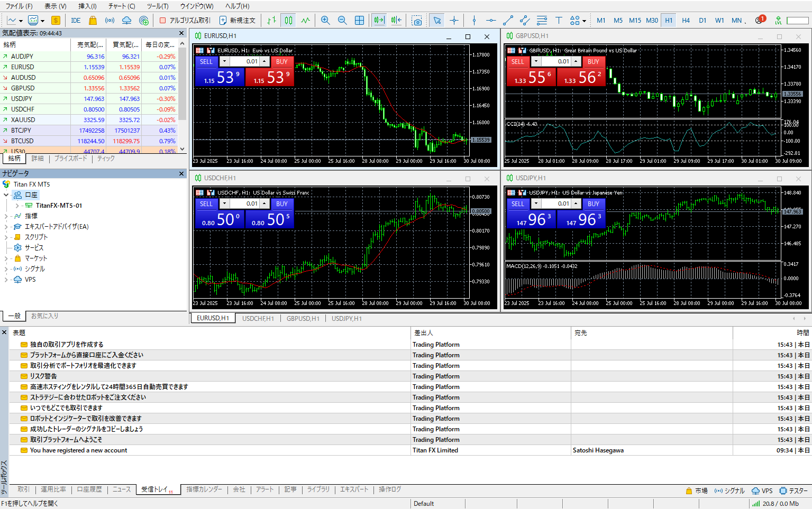Screen dimensions: 812x509
Task: Increase EURUSD volume with up stepper
Action: click(x=264, y=61)
